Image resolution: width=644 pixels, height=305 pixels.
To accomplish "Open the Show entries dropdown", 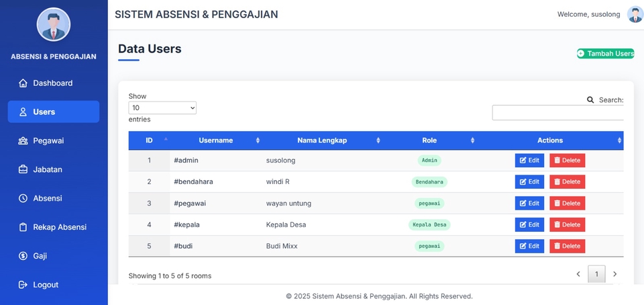I will coord(162,107).
